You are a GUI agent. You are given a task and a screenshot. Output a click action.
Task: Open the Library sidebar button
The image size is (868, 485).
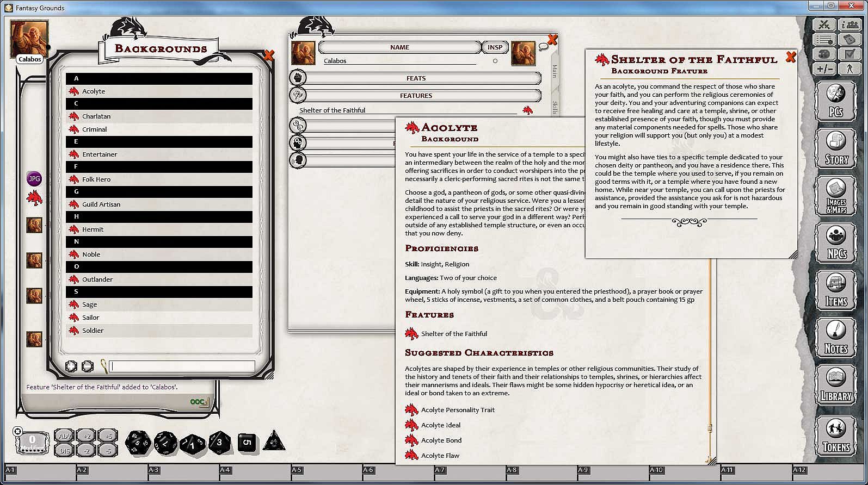tap(836, 385)
